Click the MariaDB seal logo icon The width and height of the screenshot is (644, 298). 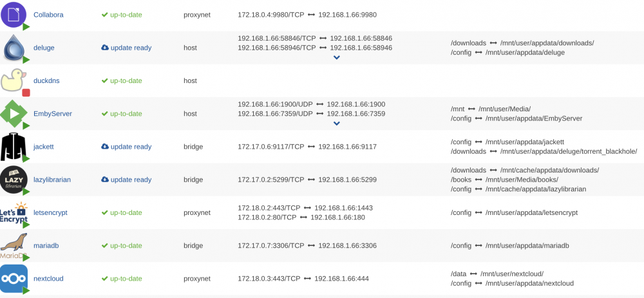tap(14, 245)
